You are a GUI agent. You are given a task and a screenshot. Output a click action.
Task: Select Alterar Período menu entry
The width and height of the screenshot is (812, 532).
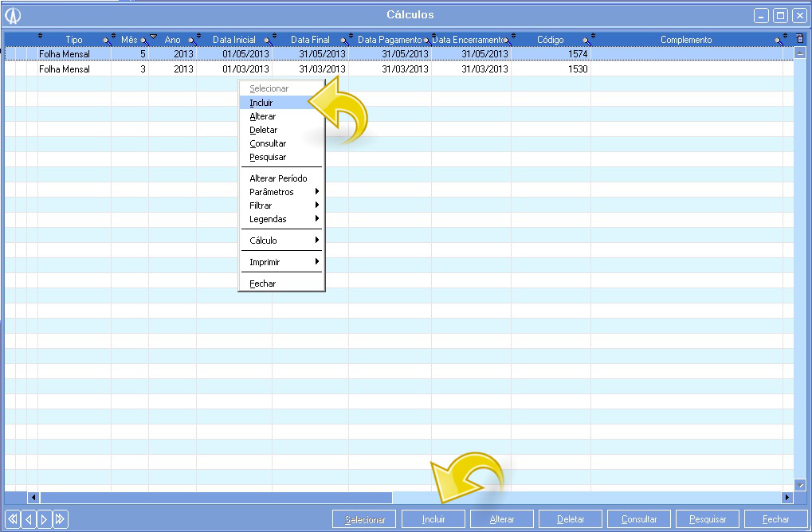[x=281, y=178]
